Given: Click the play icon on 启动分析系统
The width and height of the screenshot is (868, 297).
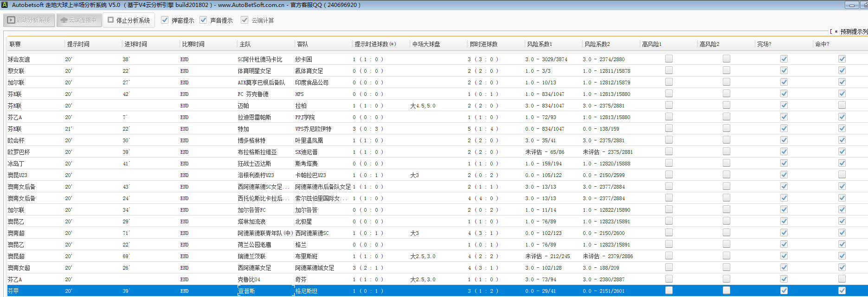Looking at the screenshot, I should pos(11,20).
